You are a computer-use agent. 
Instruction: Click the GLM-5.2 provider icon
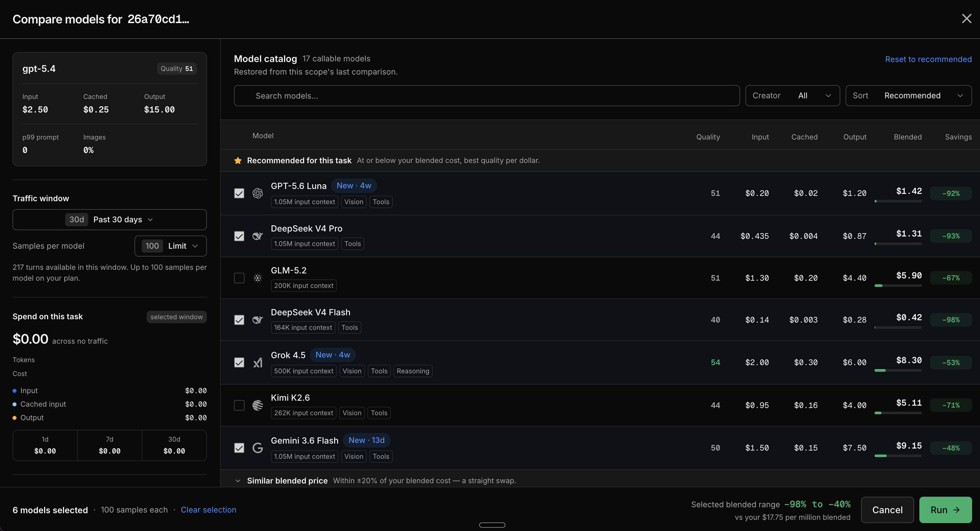258,278
